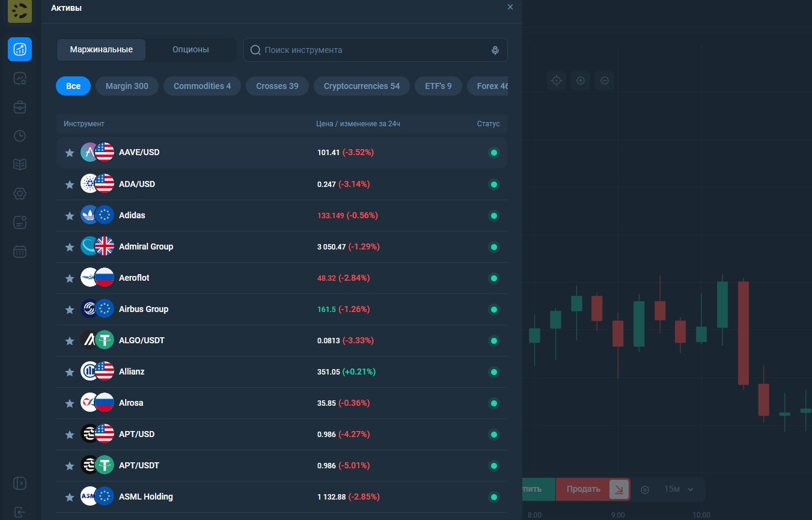Viewport: 812px width, 520px height.
Task: Expand the 15м timeframe dropdown
Action: click(x=679, y=489)
